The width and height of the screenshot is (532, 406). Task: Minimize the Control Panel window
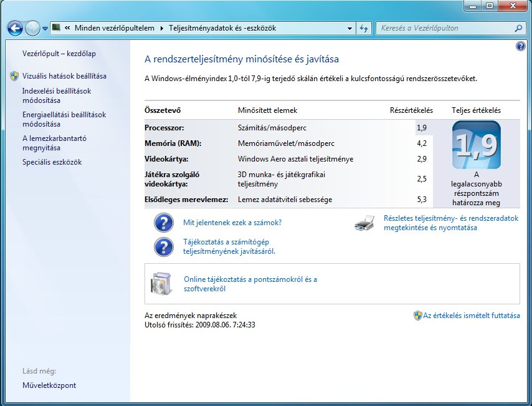473,6
